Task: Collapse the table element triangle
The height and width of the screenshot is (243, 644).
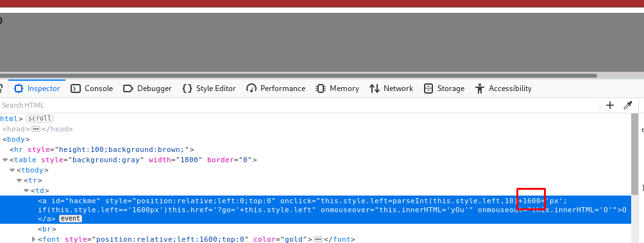Action: (x=5, y=160)
